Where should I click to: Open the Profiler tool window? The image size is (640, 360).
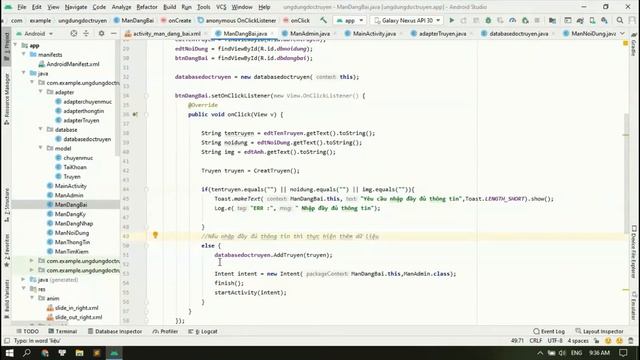(x=165, y=331)
